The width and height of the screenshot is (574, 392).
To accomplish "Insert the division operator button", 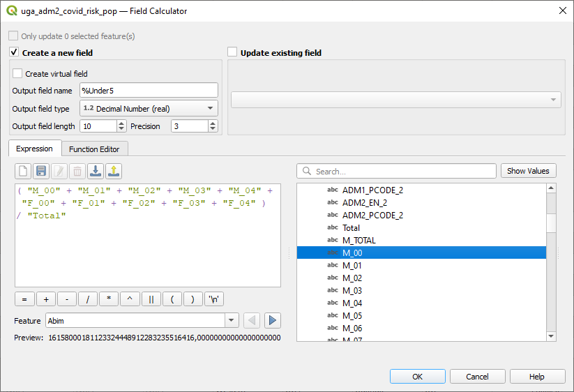I will (87, 299).
